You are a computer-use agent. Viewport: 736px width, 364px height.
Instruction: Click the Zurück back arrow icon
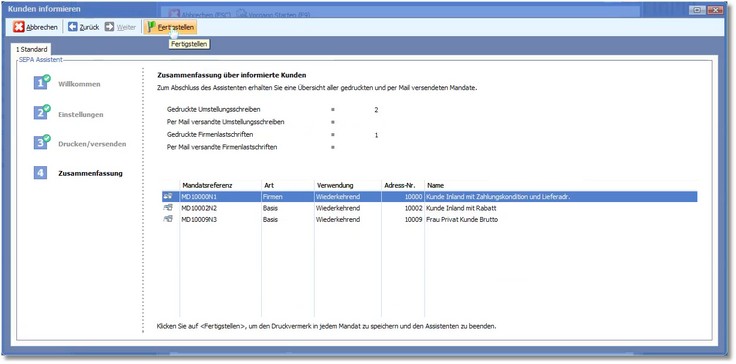point(72,27)
